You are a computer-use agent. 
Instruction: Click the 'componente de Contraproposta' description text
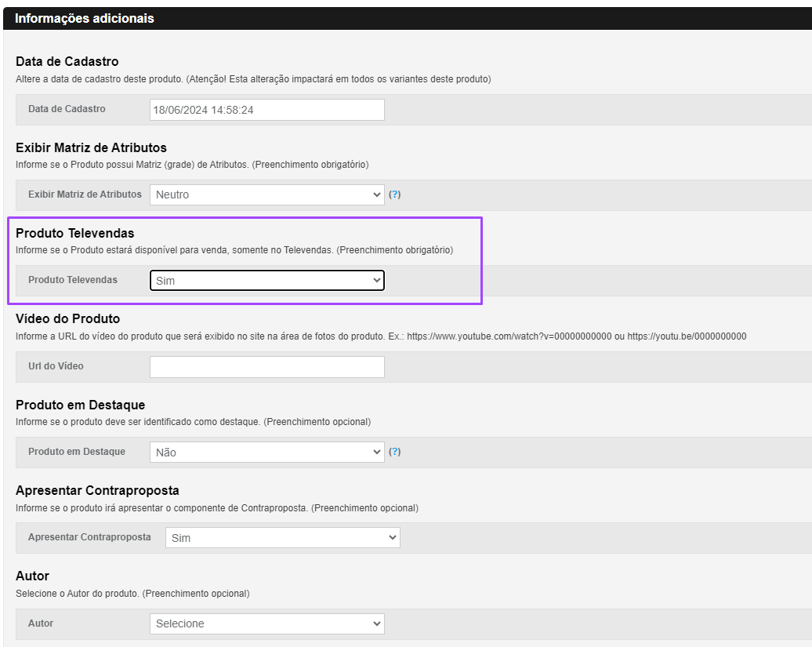click(217, 508)
